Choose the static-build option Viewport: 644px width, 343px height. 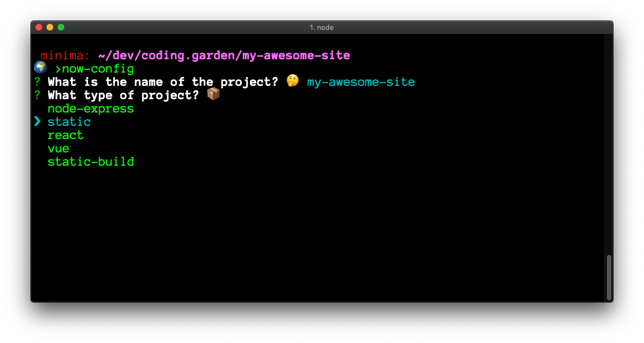pyautogui.click(x=91, y=162)
